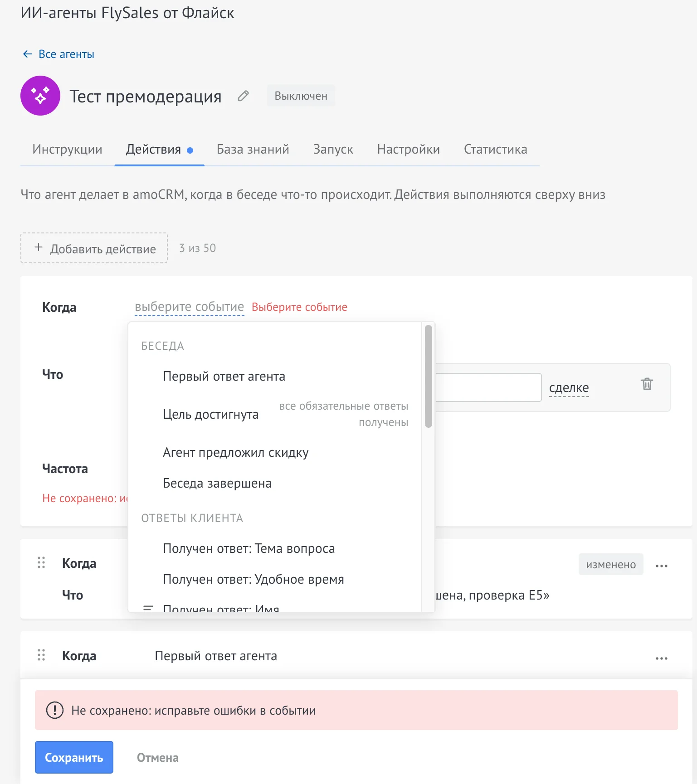The image size is (697, 784).
Task: Open the «База знаний» tab
Action: (x=253, y=149)
